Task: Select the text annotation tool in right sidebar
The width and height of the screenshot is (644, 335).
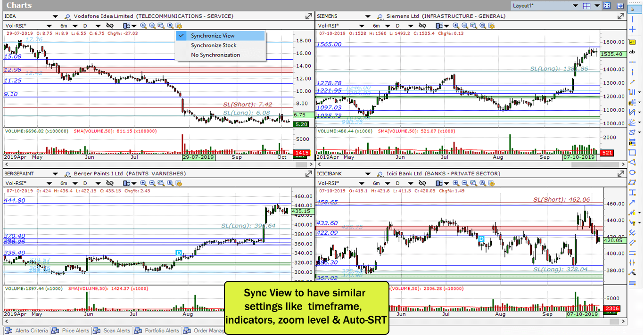Action: tap(632, 52)
